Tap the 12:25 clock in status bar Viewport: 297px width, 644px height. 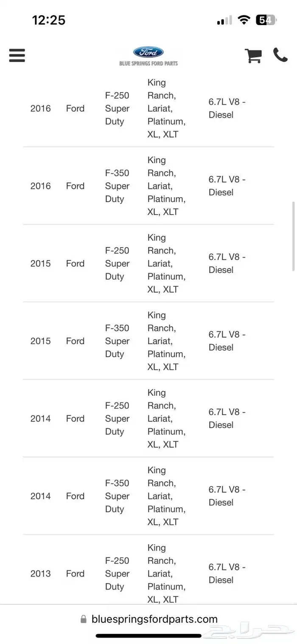click(x=49, y=20)
